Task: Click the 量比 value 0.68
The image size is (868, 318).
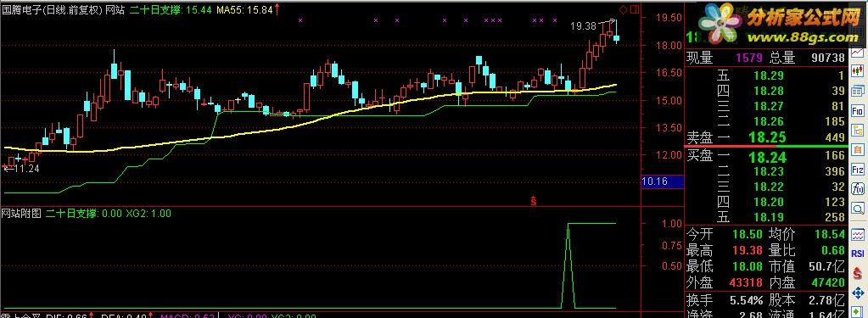Action: coord(833,250)
